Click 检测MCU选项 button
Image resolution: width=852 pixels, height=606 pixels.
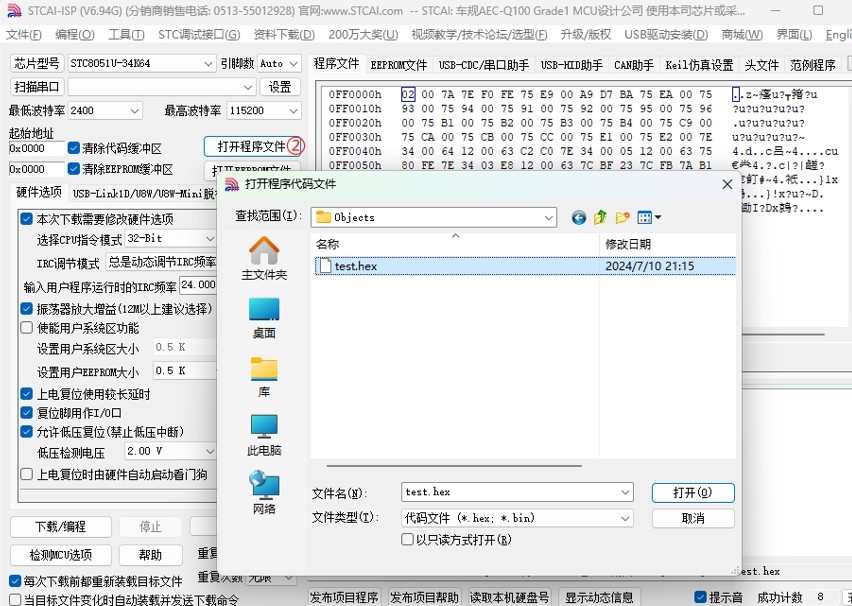60,555
